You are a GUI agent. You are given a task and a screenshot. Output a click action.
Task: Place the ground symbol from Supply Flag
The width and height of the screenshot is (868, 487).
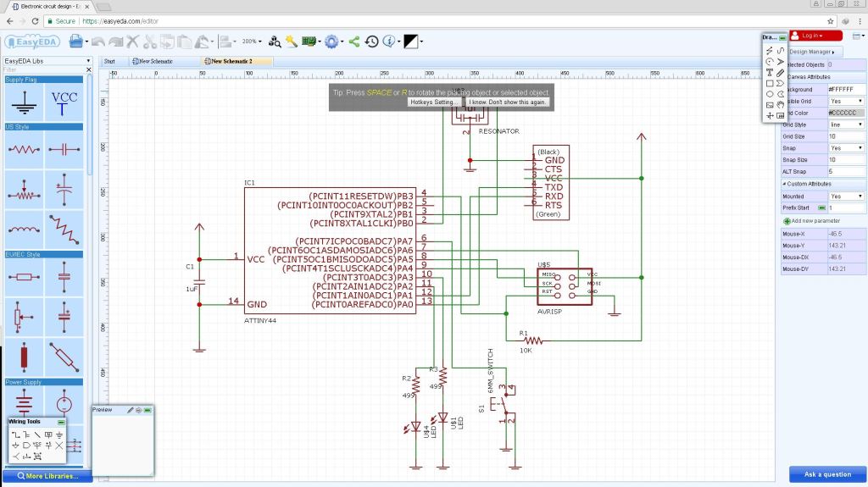(x=24, y=102)
